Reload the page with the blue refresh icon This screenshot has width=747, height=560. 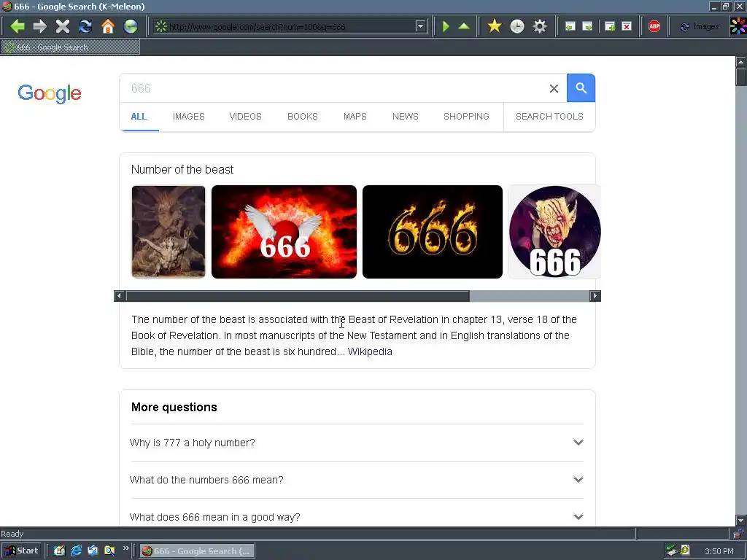coord(85,26)
